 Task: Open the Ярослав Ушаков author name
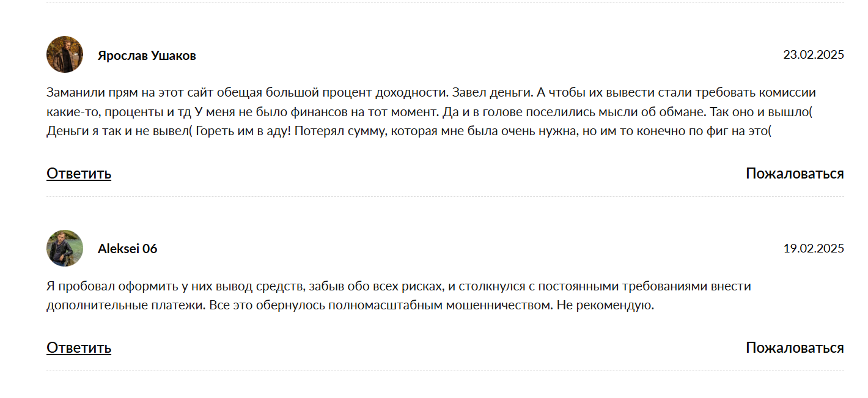[x=147, y=56]
